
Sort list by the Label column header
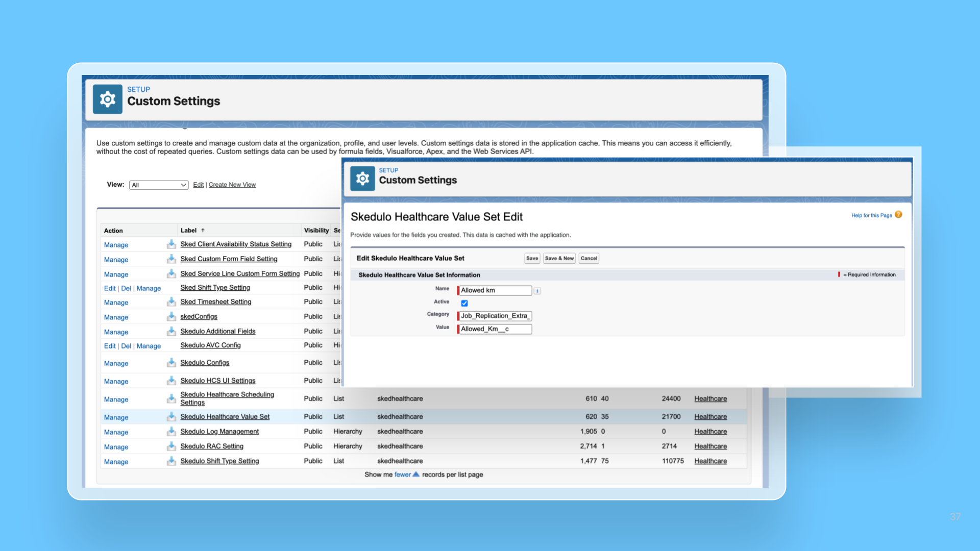[x=189, y=231]
